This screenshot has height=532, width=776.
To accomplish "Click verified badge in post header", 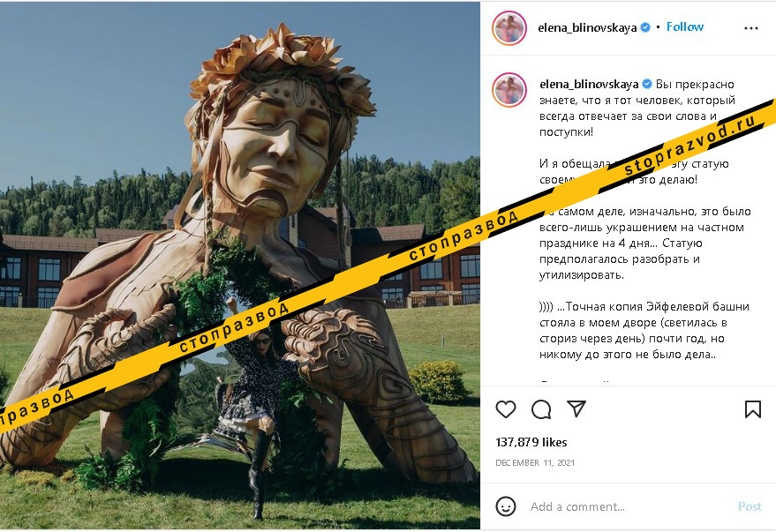I will (645, 27).
